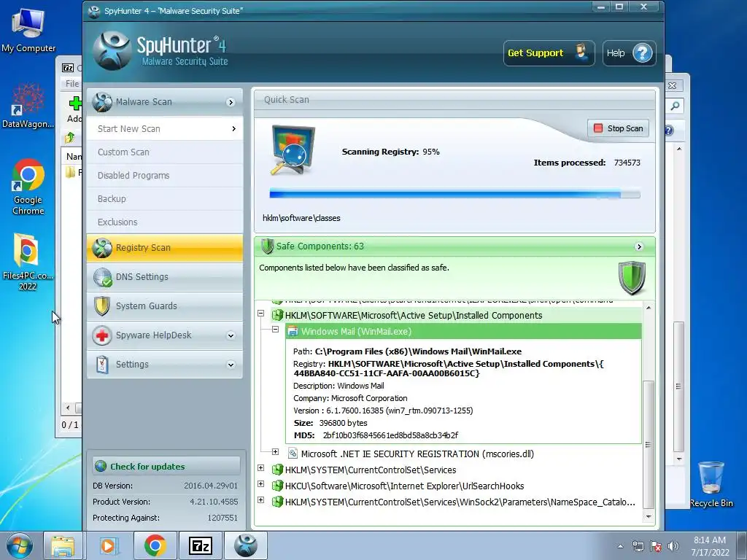Click taskbar clock showing 8:14 AM
This screenshot has width=747, height=560.
(x=710, y=545)
